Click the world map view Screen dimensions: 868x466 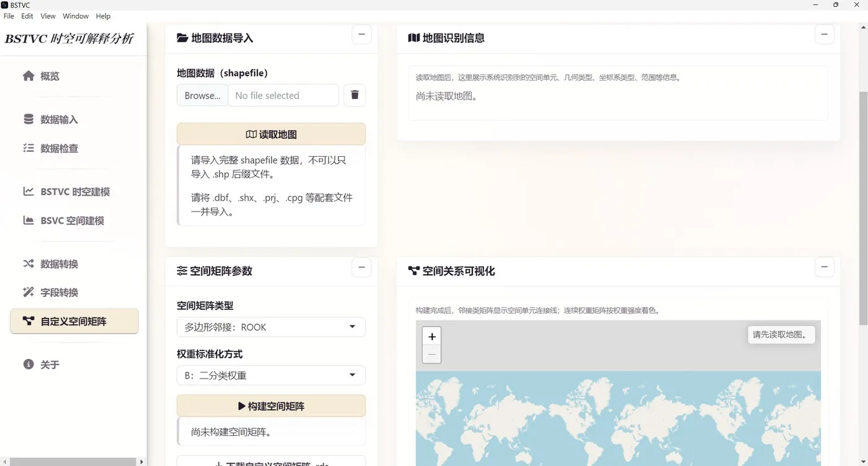coord(618,393)
